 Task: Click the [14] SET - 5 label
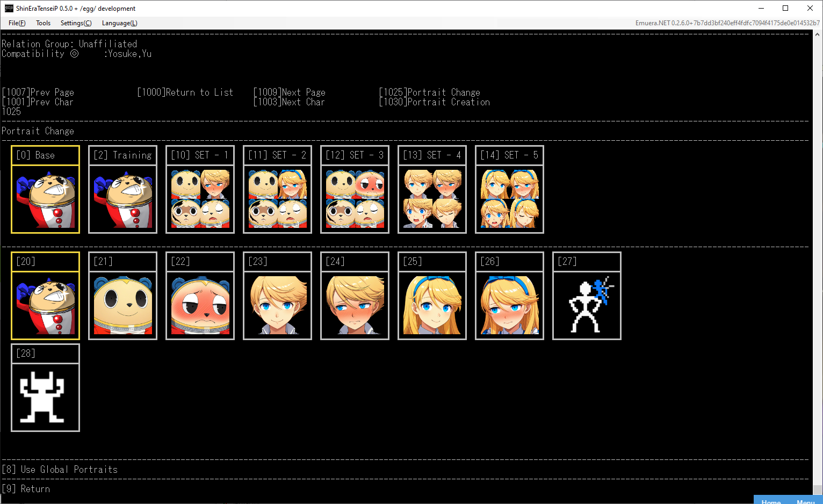coord(509,155)
